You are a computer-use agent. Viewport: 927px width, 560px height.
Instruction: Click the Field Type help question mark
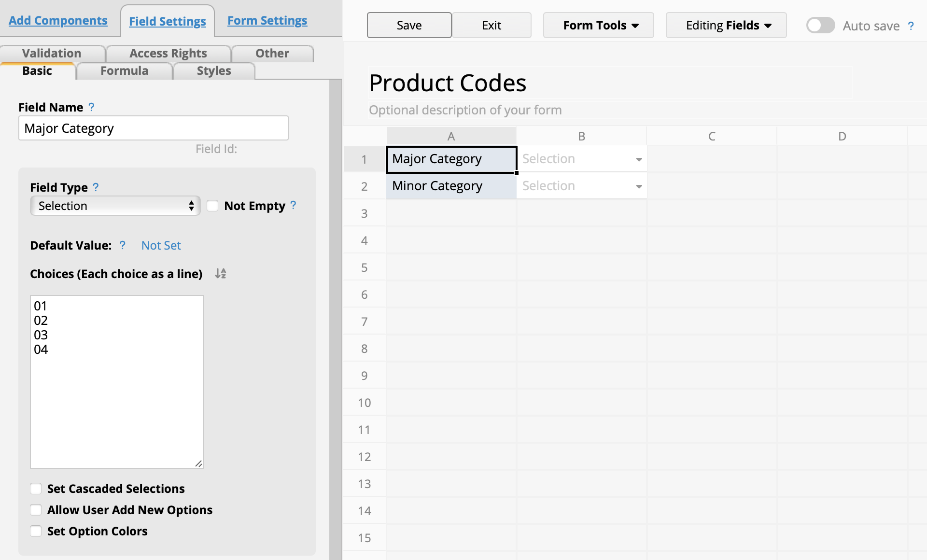coord(96,187)
